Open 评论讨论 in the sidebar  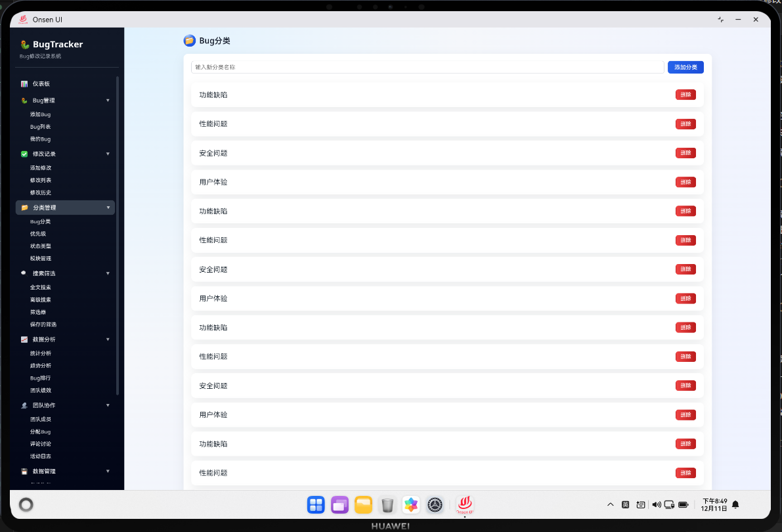click(41, 444)
